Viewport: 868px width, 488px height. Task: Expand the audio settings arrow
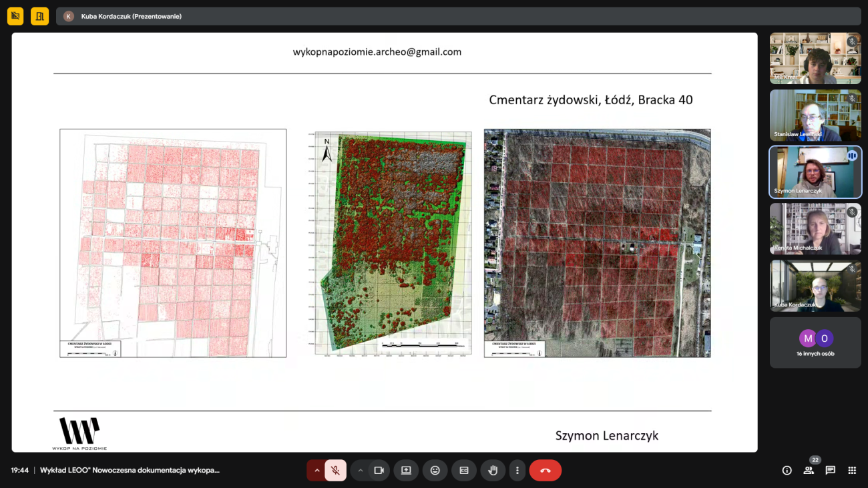(317, 470)
